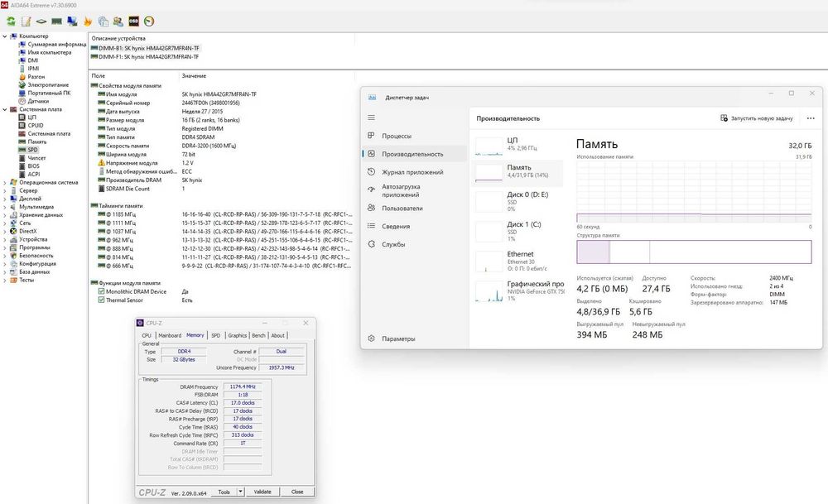Viewport: 828px width, 504px height.
Task: Open Суммарная информация in AIDA64 tree
Action: [x=56, y=45]
